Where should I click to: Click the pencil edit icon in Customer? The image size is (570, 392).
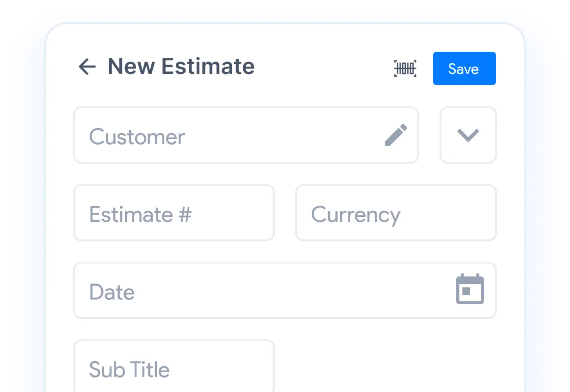coord(396,135)
